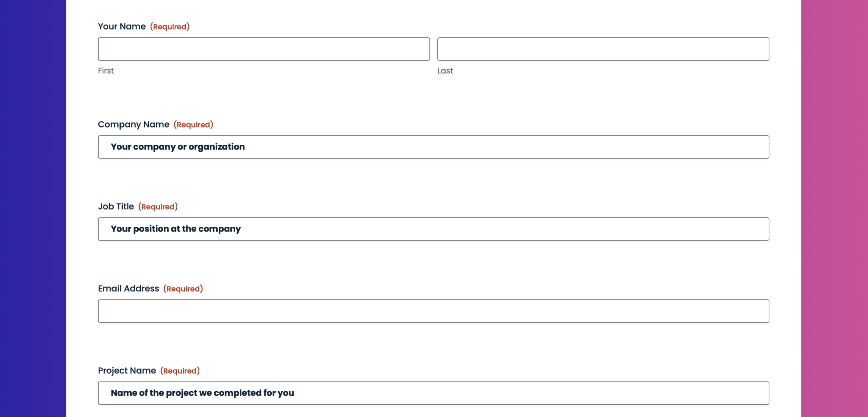Focus the Company Name text box
868x417 pixels.
(433, 147)
